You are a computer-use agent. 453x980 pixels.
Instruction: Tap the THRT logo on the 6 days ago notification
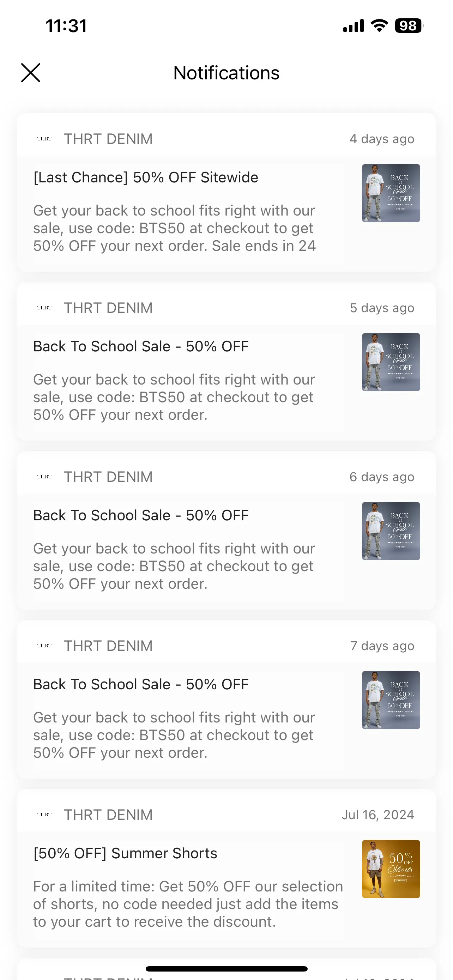44,477
